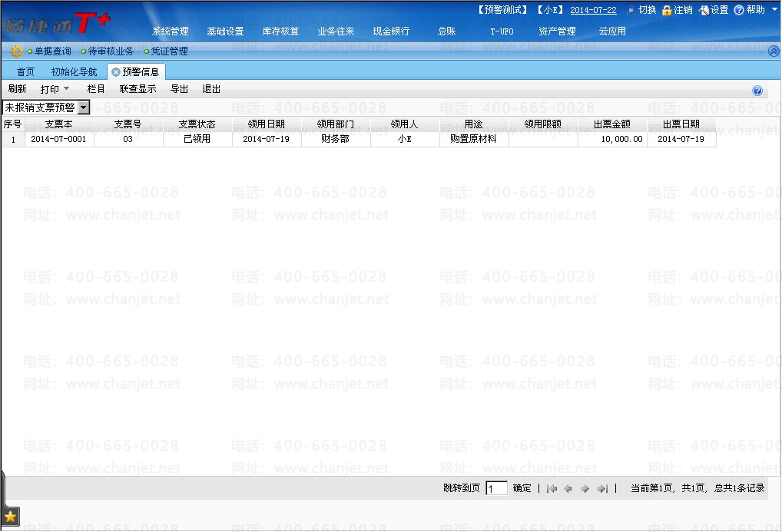Click the 领用人 column header

pyautogui.click(x=405, y=124)
